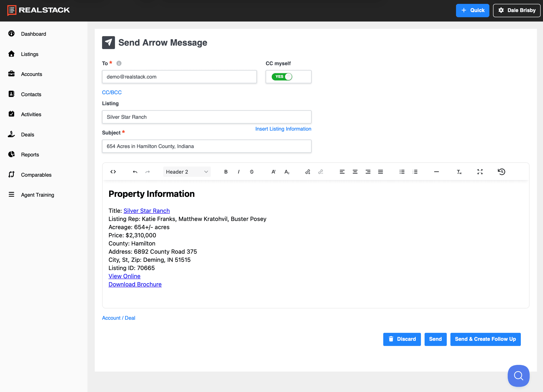The width and height of the screenshot is (543, 392).
Task: Clear text formatting in the editor
Action: pos(459,172)
